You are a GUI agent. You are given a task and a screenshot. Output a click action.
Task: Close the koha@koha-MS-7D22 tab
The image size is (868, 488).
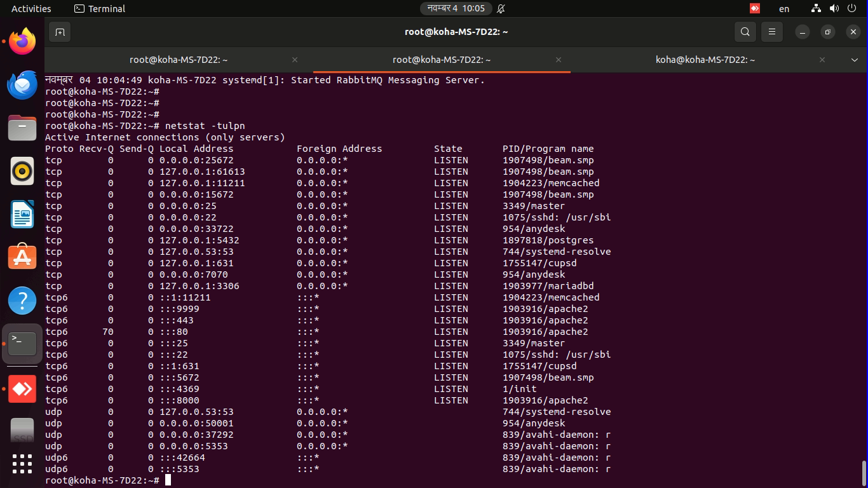pos(822,60)
